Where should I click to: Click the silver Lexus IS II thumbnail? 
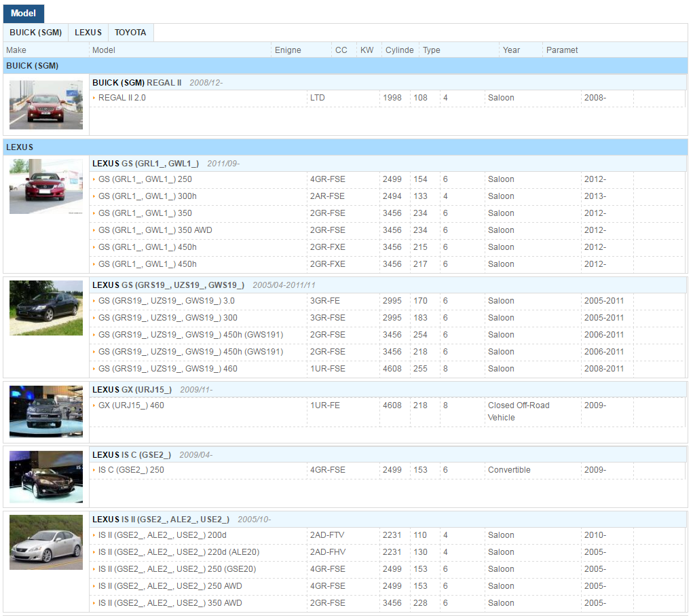(x=46, y=542)
